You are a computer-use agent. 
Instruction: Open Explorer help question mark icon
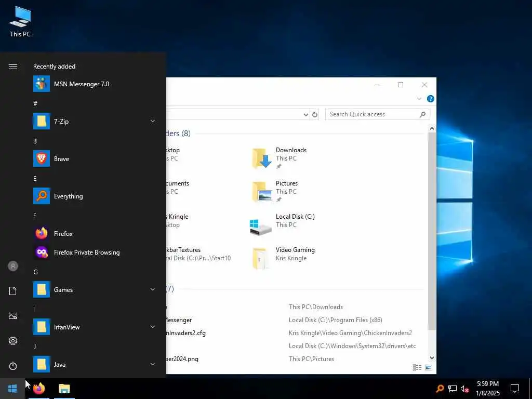[x=431, y=99]
